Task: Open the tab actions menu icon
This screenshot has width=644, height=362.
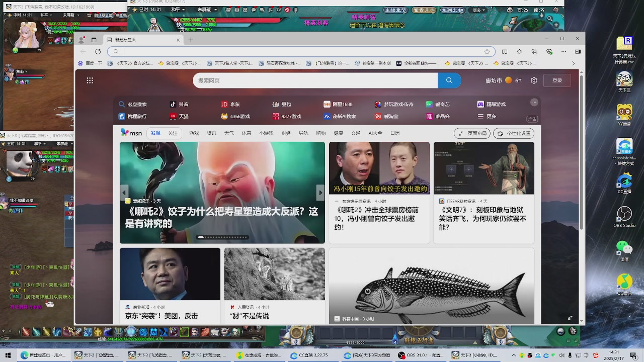Action: tap(94, 40)
